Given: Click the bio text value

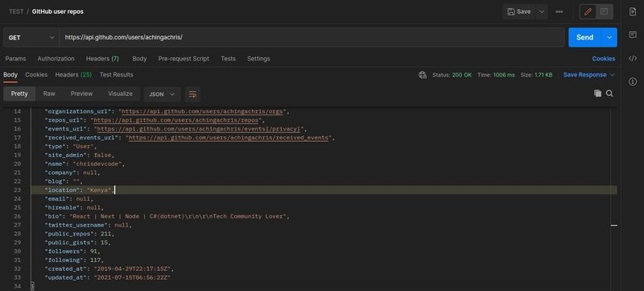Looking at the screenshot, I should tap(179, 216).
